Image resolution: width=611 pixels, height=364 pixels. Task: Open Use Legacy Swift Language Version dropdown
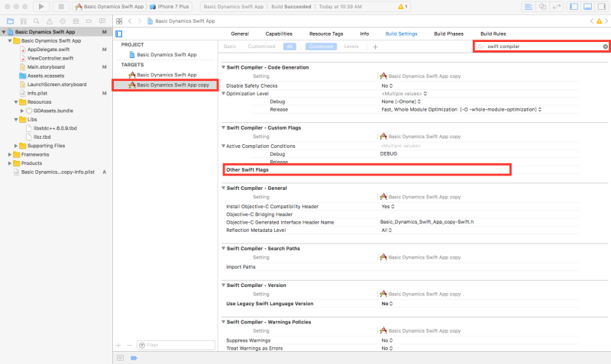tap(387, 304)
